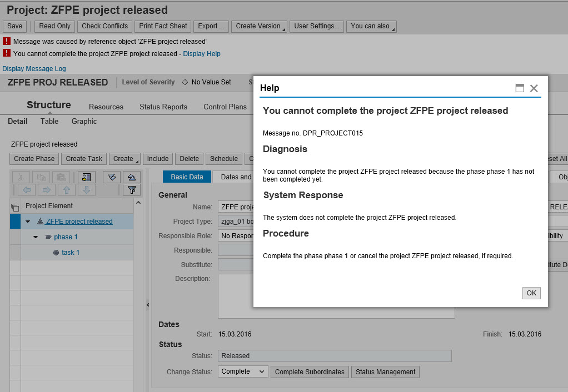Screen dimensions: 568x392
Task: Click the Filter funnel icon
Action: [132, 190]
